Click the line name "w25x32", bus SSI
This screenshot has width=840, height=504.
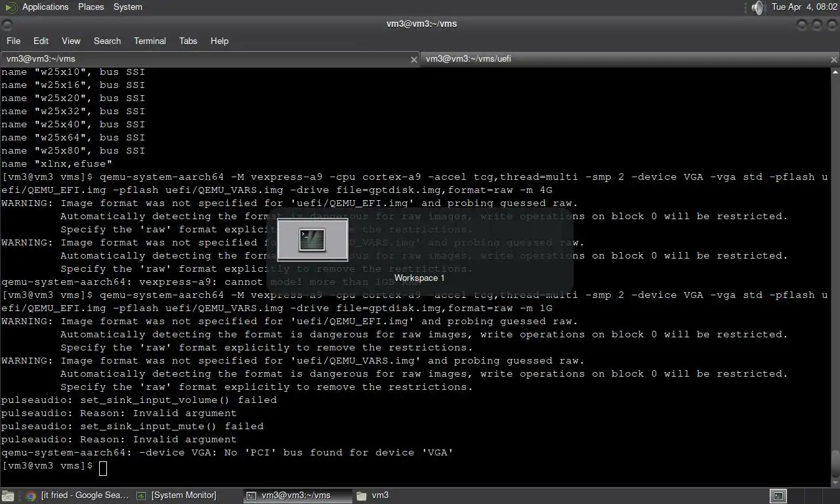coord(73,112)
